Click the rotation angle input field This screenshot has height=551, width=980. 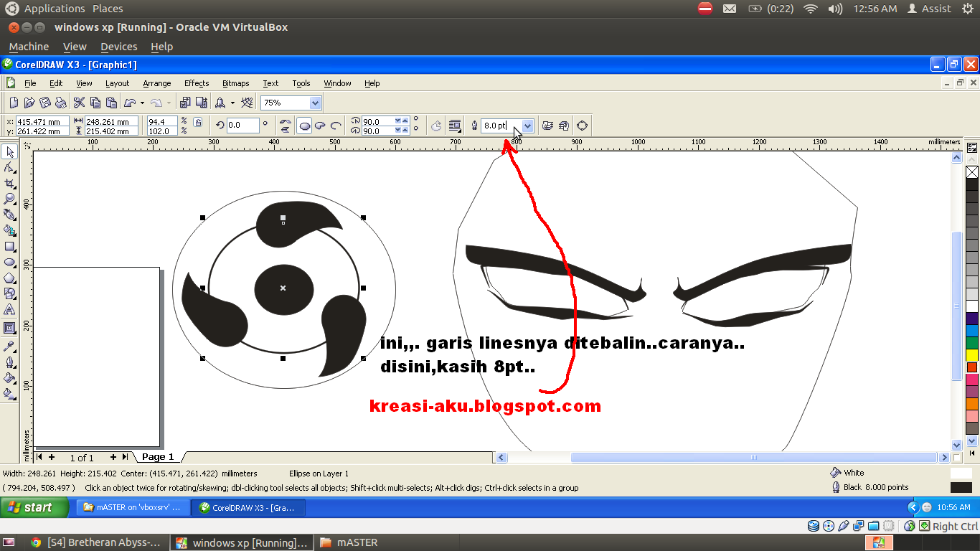[x=242, y=126]
